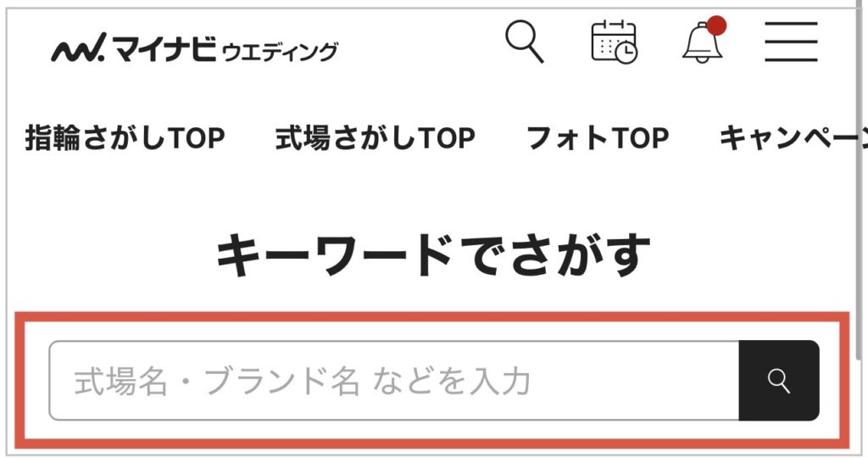Click placeholder text などを入力 in search box
868x458 pixels.
(x=451, y=382)
